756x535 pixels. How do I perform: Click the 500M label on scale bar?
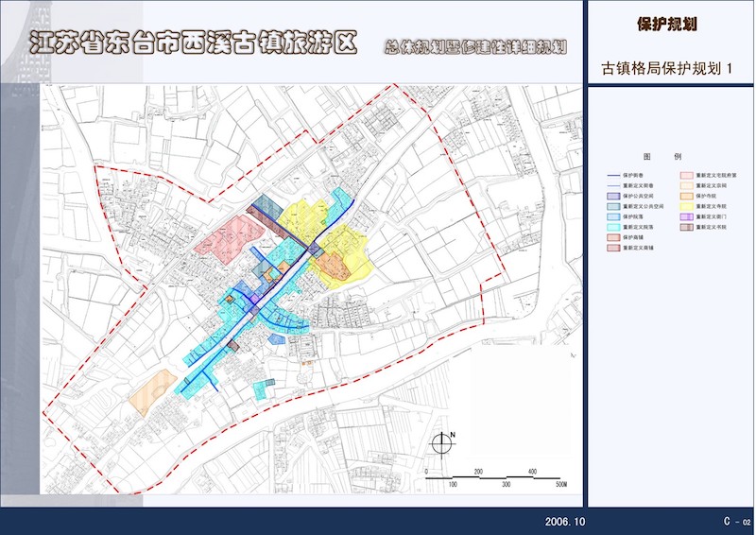(561, 484)
